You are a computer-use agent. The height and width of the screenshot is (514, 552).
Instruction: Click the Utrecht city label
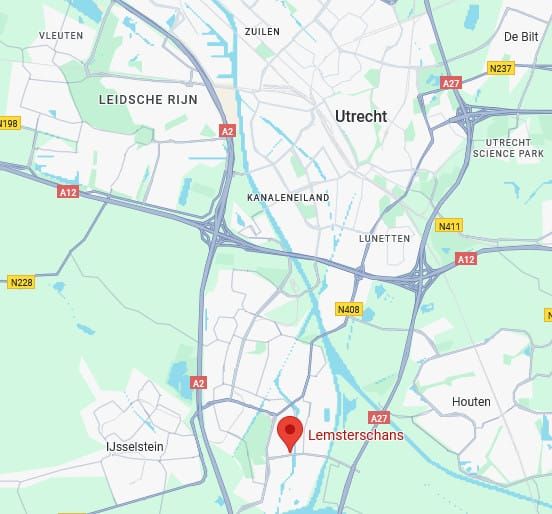(x=361, y=116)
